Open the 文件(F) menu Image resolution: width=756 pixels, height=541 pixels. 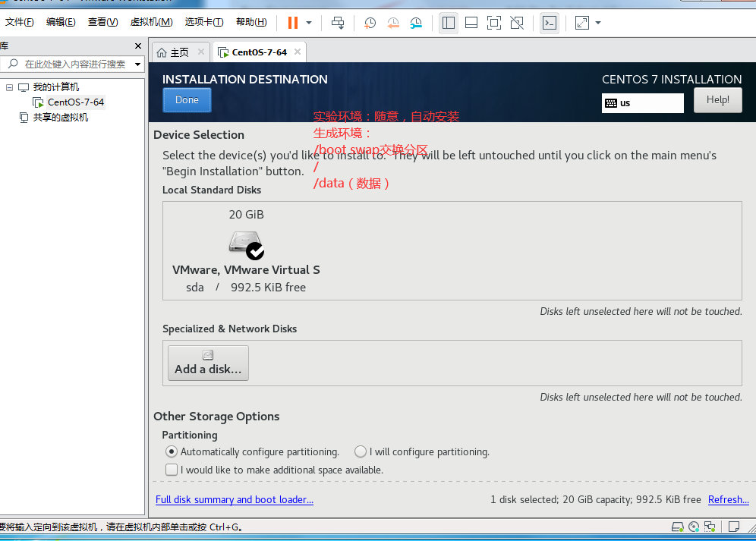[19, 22]
